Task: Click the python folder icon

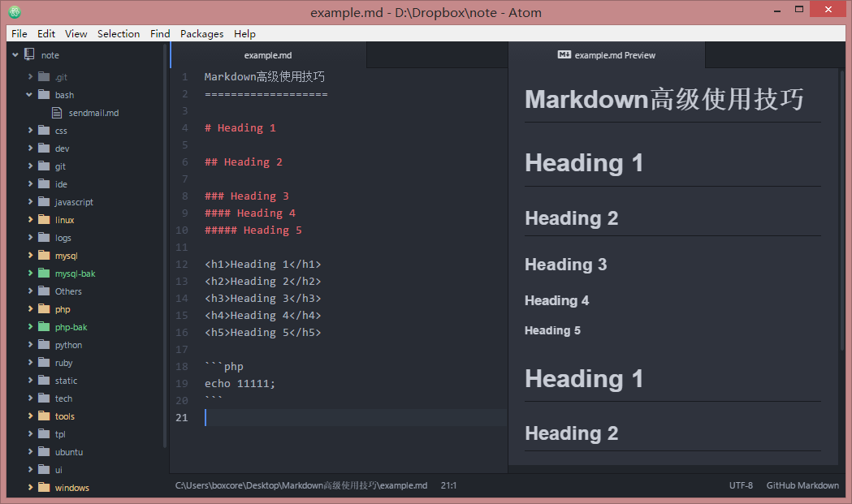Action: pyautogui.click(x=44, y=344)
